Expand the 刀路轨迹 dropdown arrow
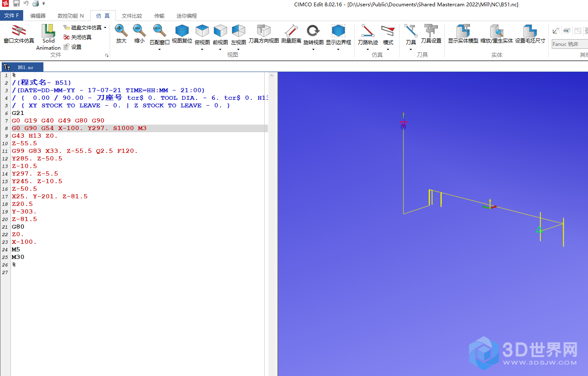Screen dimensions: 588x376 click(368, 49)
